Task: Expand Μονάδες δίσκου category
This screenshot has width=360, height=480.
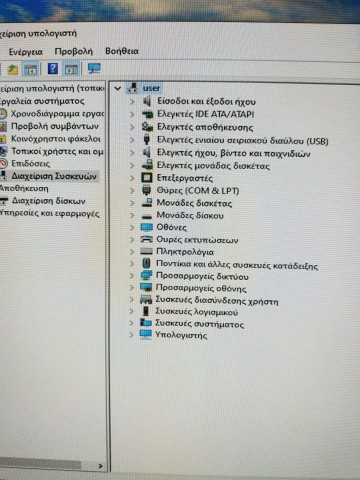Action: point(132,215)
